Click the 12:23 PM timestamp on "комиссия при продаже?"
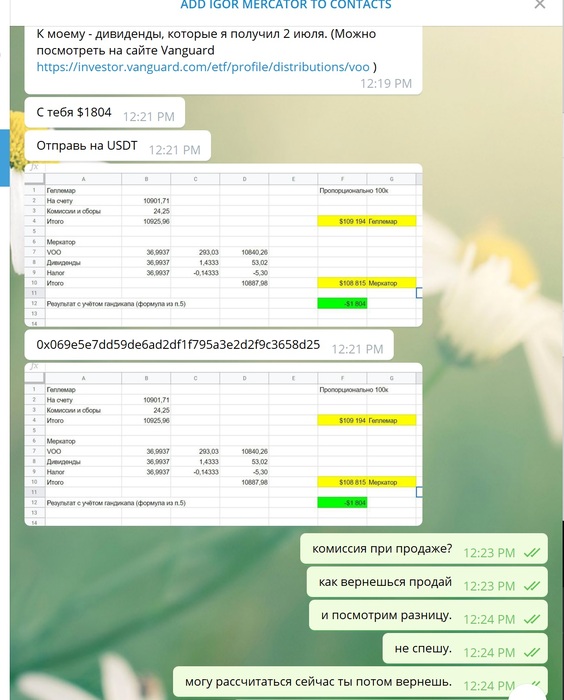The height and width of the screenshot is (700, 564). 489,553
